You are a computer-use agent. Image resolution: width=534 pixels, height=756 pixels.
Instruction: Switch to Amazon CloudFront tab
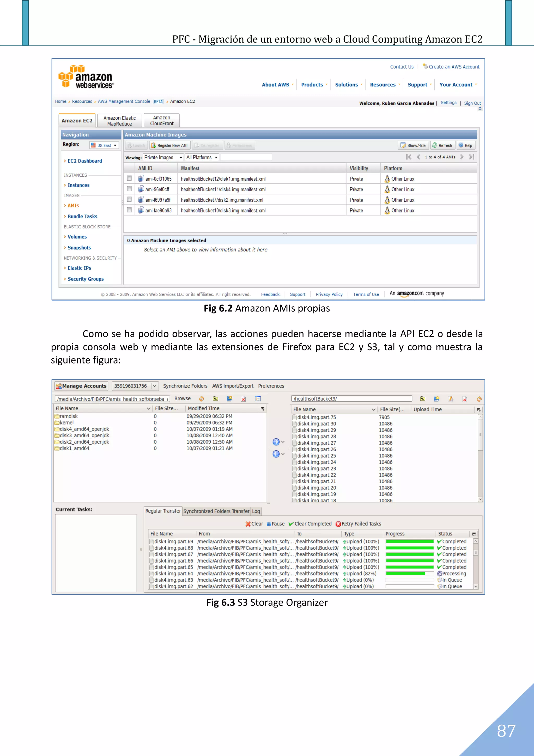click(x=162, y=121)
